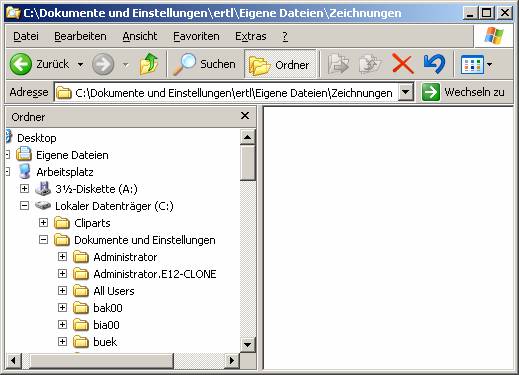Image resolution: width=519 pixels, height=375 pixels.
Task: Toggle the Ordner folder pane button
Action: point(280,64)
